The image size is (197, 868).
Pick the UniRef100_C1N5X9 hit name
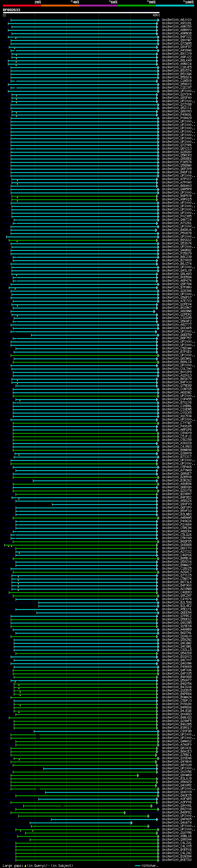click(x=177, y=81)
